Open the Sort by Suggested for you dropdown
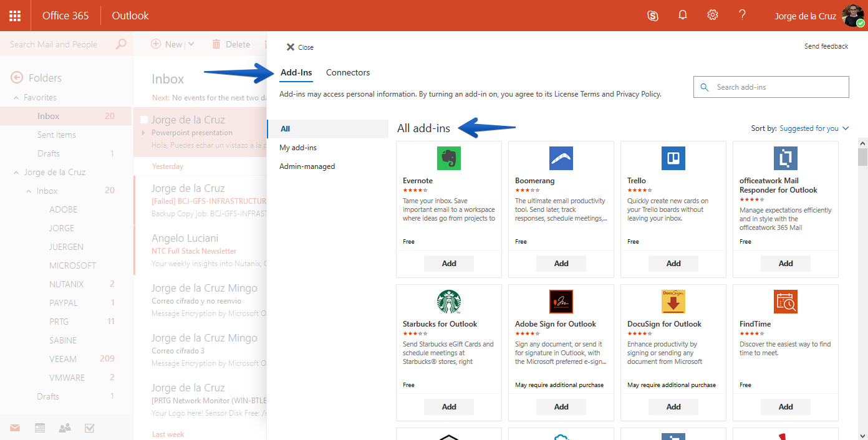The height and width of the screenshot is (440, 868). [814, 128]
